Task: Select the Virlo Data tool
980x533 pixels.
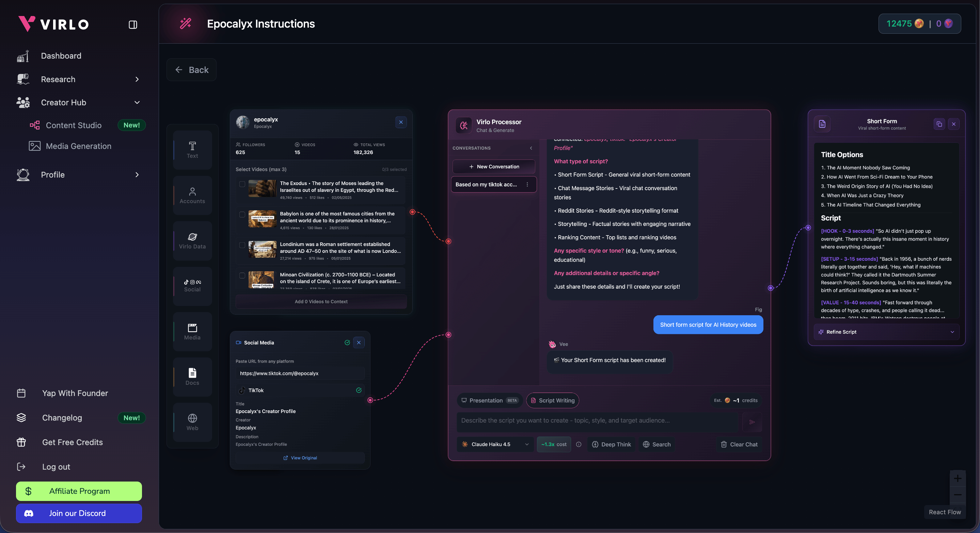Action: [x=192, y=241]
